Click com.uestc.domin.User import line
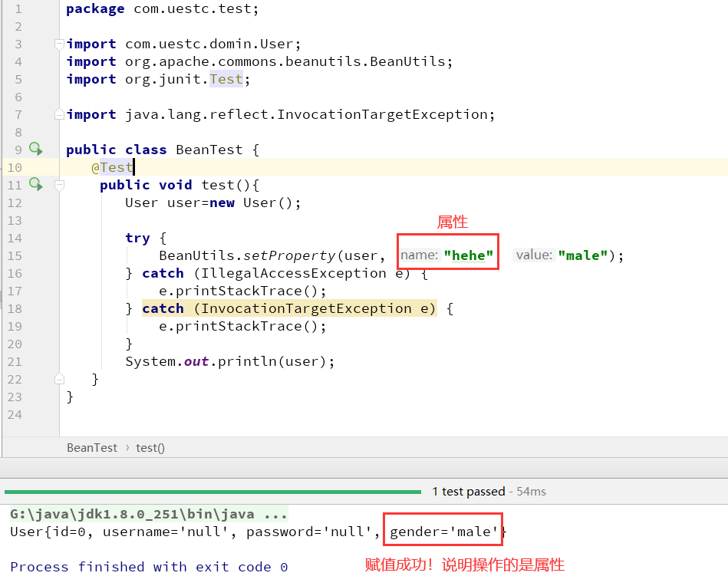Image resolution: width=728 pixels, height=586 pixels. click(x=183, y=44)
